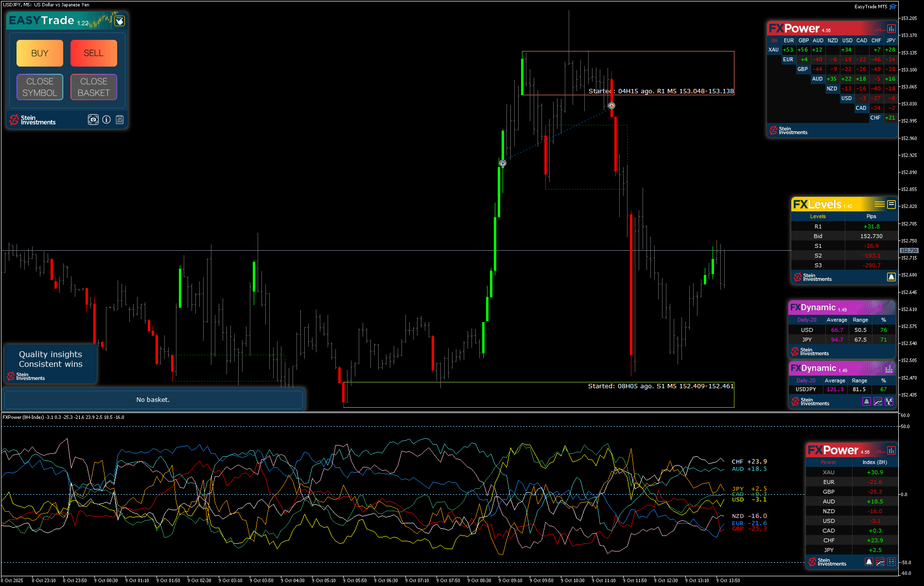This screenshot has width=924, height=586.
Task: Click the three-lines icon in FXLevels header
Action: (880, 205)
